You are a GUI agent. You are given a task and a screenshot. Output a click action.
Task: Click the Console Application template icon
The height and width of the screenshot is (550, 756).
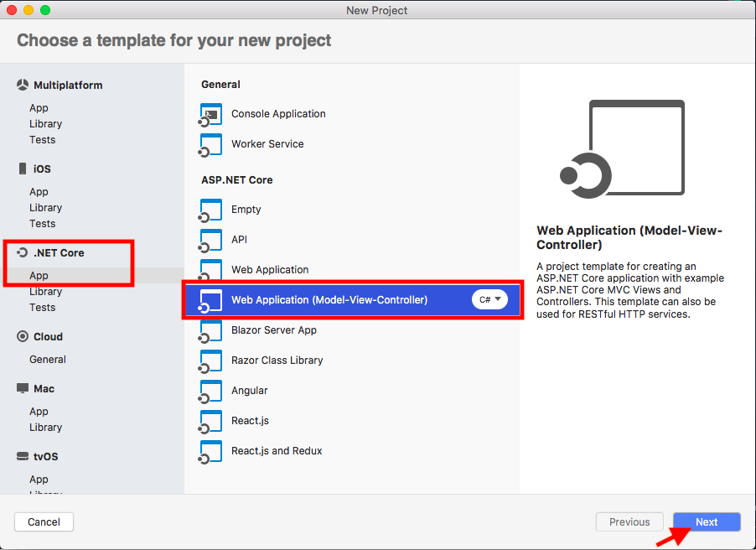pyautogui.click(x=210, y=115)
